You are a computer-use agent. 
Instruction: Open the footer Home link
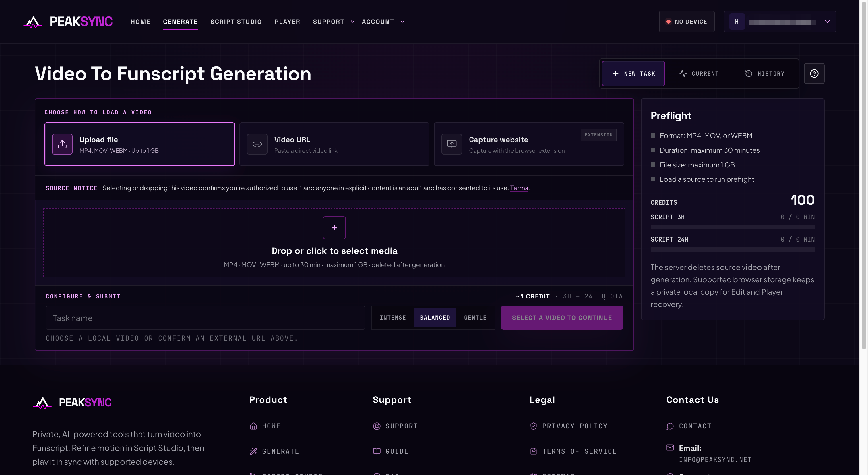[271, 426]
